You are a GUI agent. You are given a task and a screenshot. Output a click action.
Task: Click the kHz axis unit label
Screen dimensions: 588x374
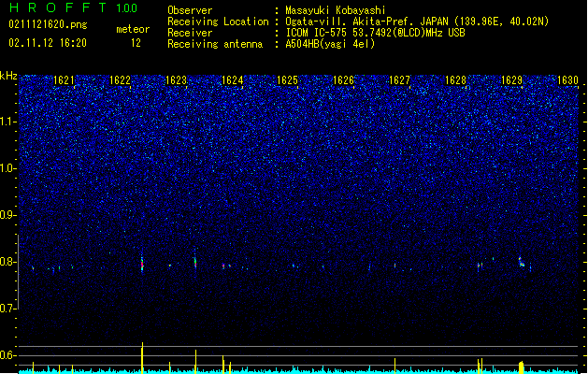tap(8, 76)
